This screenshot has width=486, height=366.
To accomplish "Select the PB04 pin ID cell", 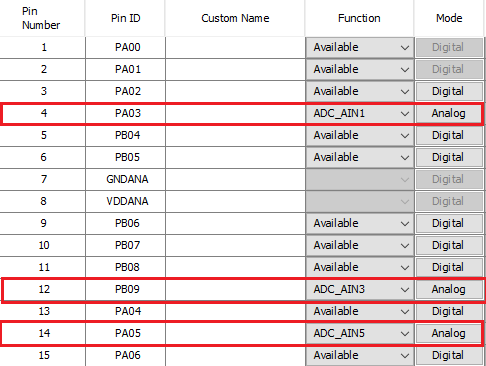I will [x=126, y=135].
